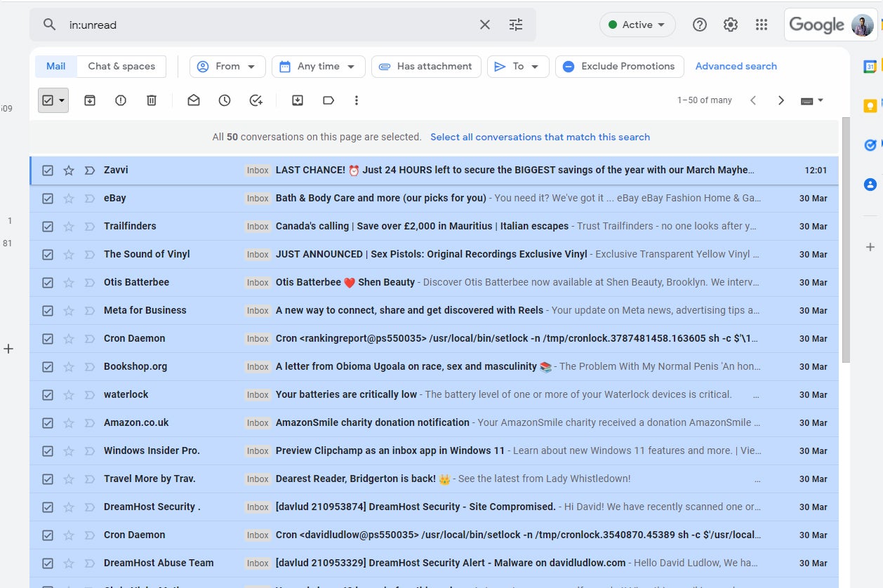883x588 pixels.
Task: Toggle the Exclude Promotions filter chip
Action: point(619,67)
